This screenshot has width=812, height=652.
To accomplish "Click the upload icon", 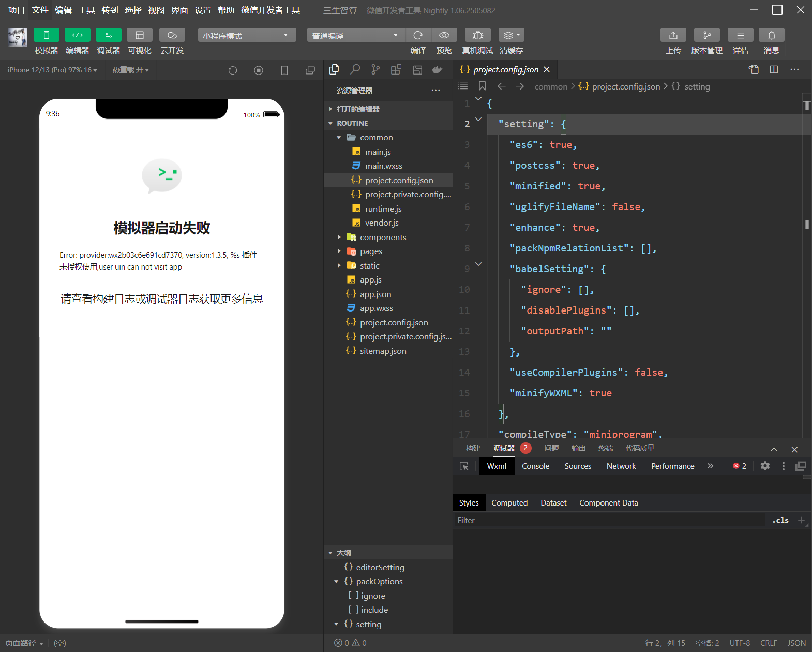I will coord(673,35).
